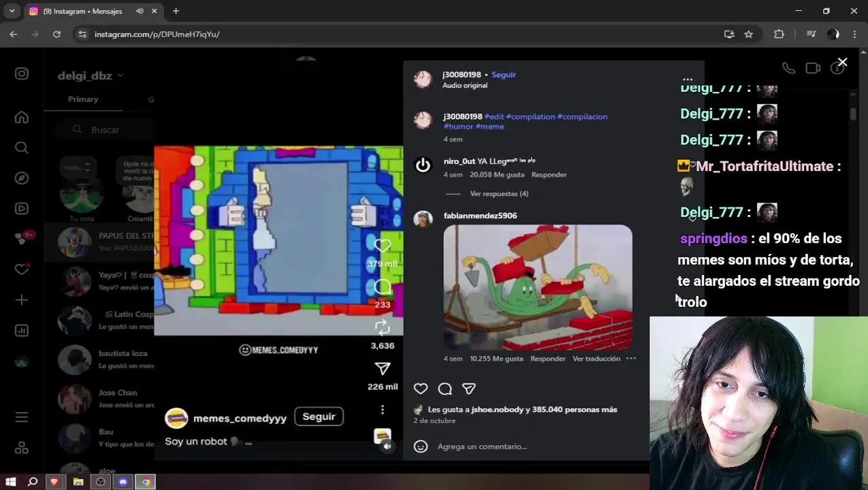Click the Create plus icon in sidebar
Image resolution: width=868 pixels, height=490 pixels.
[22, 300]
